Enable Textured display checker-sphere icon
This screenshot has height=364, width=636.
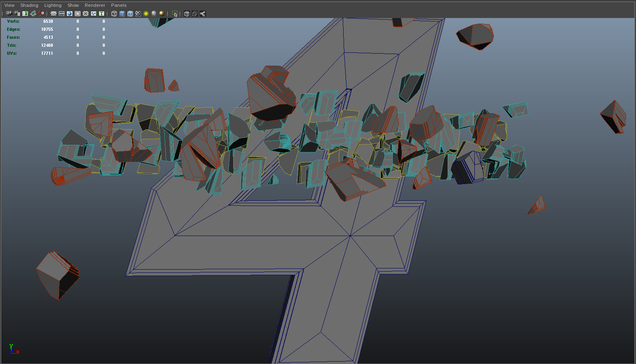(138, 14)
